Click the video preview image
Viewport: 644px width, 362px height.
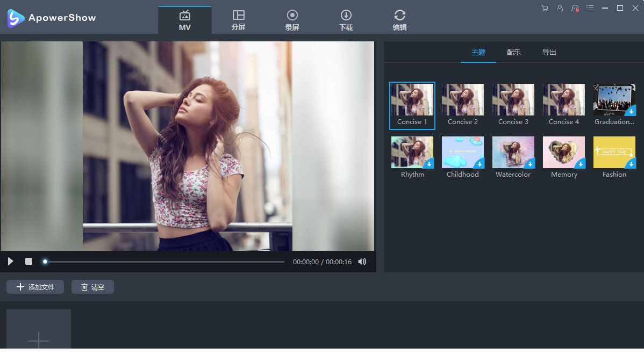(187, 146)
